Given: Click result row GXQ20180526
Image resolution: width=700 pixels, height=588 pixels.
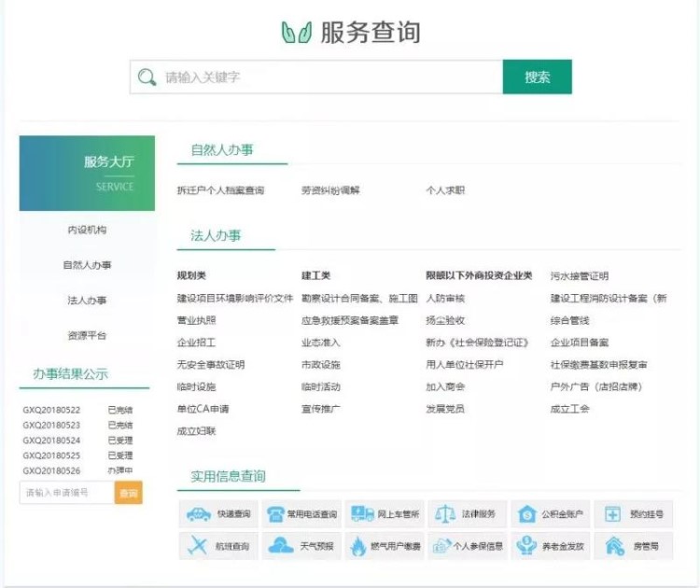Looking at the screenshot, I should coord(77,470).
